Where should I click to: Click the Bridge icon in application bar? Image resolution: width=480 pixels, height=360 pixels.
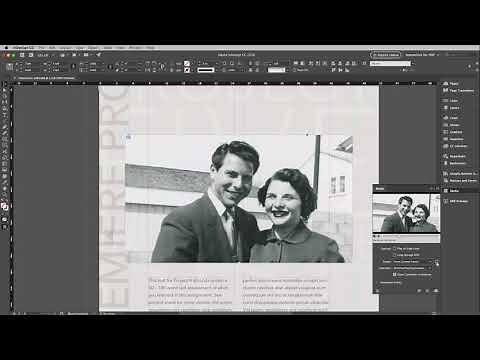point(22,55)
